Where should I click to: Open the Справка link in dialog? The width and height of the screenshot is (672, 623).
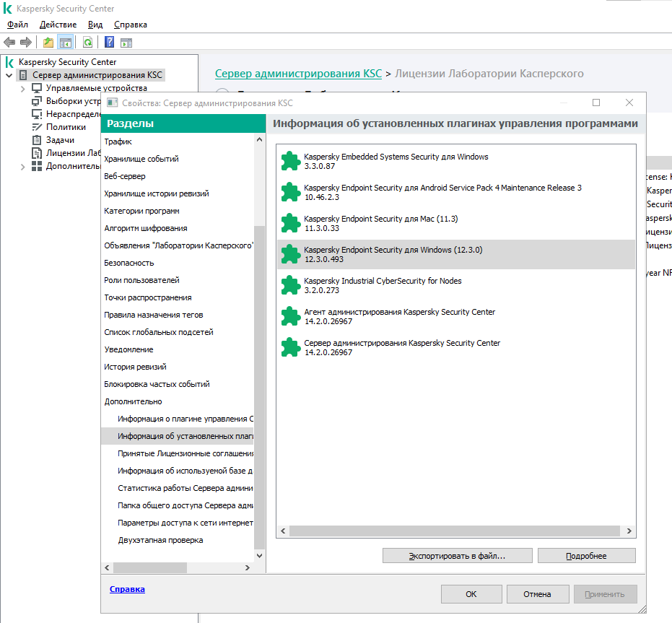point(127,589)
